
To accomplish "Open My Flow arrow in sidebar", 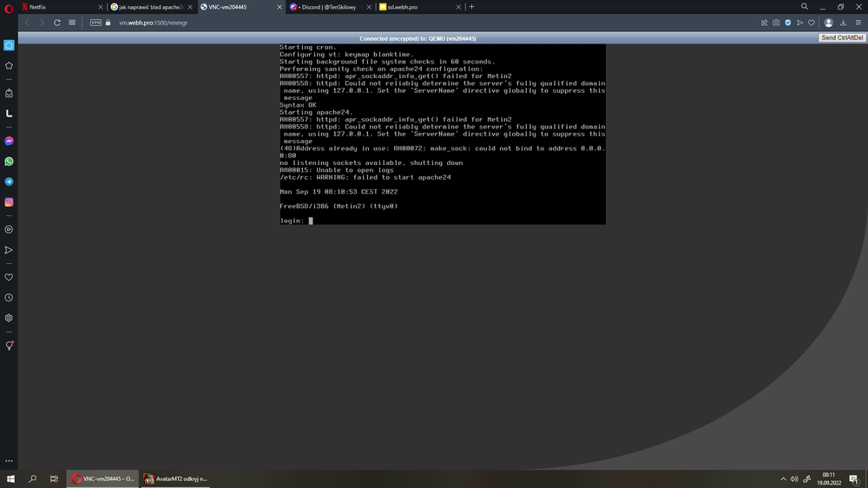I will click(x=9, y=250).
